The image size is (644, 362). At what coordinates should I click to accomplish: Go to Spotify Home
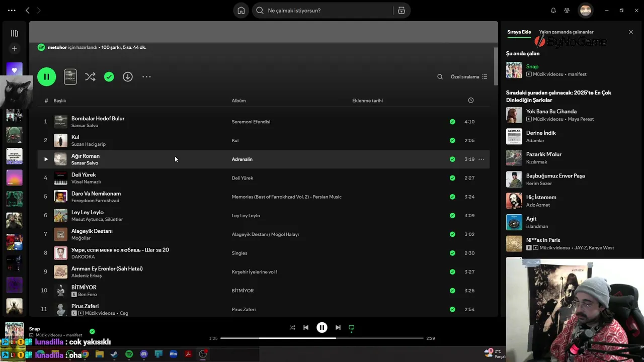241,11
